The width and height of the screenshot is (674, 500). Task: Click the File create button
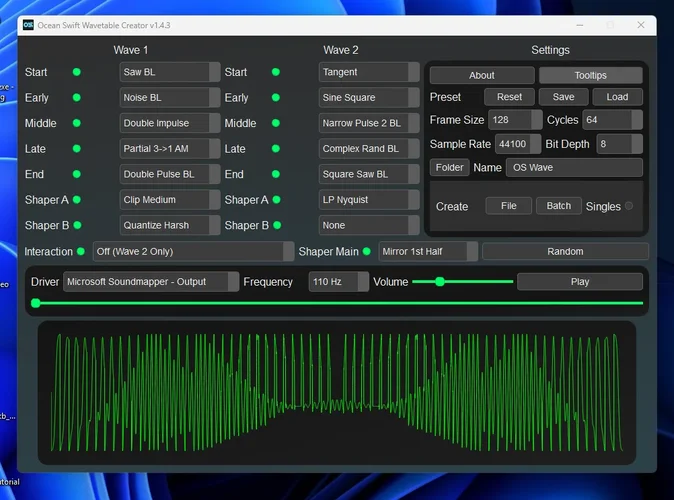508,206
